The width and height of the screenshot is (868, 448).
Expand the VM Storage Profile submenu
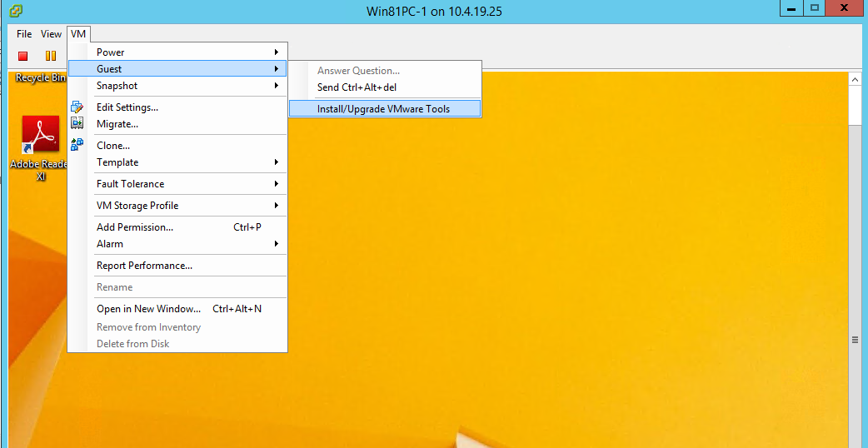(x=177, y=205)
